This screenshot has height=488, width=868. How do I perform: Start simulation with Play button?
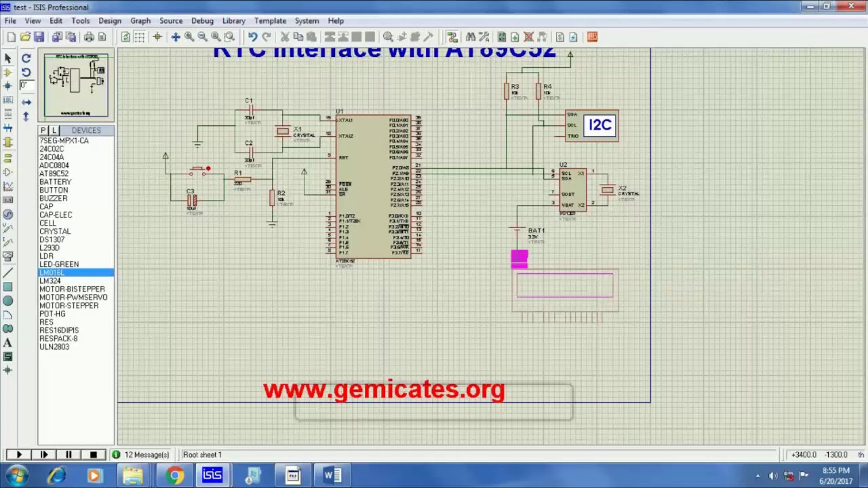tap(19, 455)
